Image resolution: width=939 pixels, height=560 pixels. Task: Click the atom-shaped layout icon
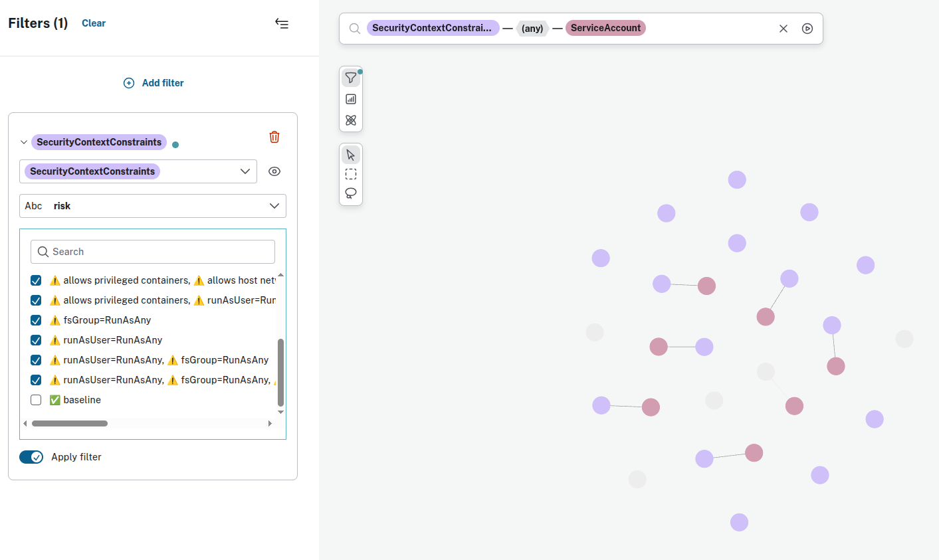pos(351,120)
